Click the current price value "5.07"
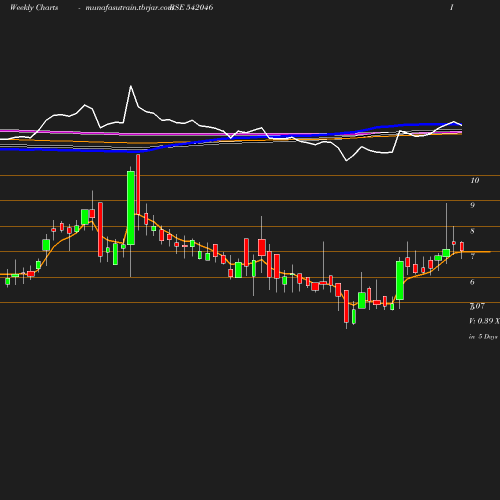 (x=477, y=306)
